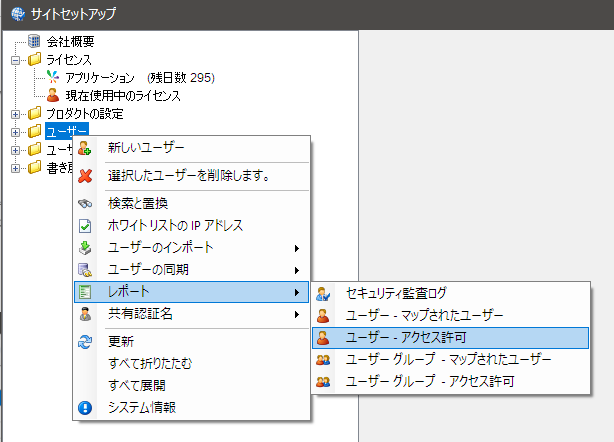614x442 pixels.
Task: Click the green report icon beside レポート
Action: pos(85,292)
